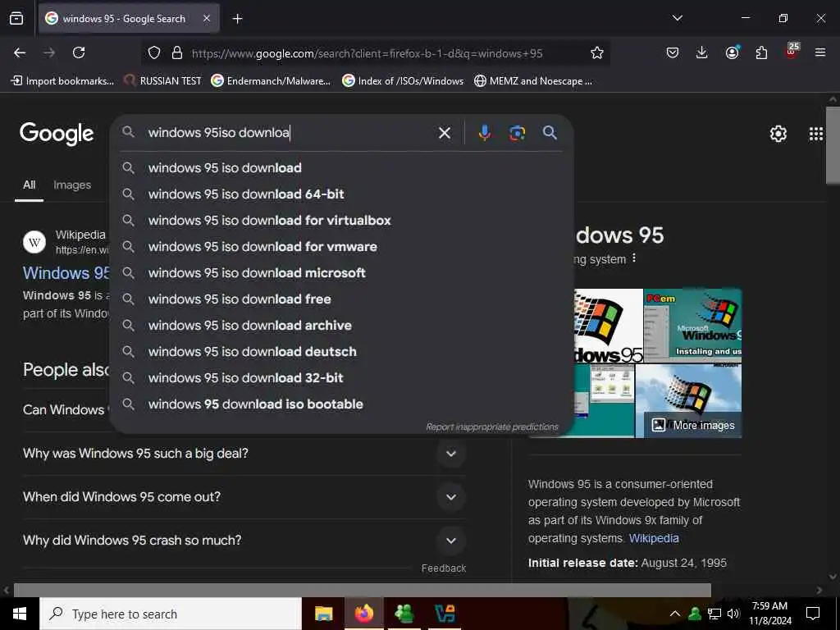Screen dimensions: 840x630
Task: Click the tracking protection shield icon
Action: (x=154, y=52)
